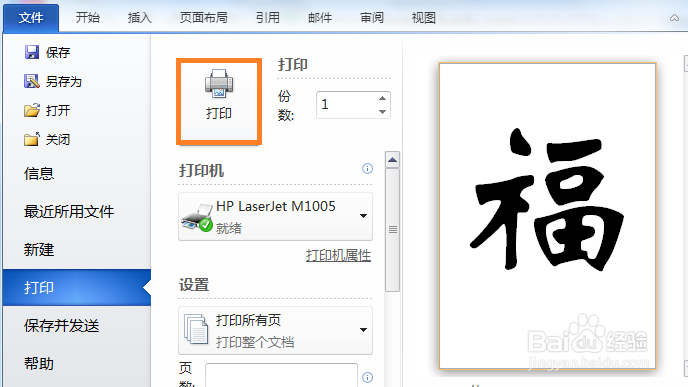
Task: Click the Open (打开) folder icon
Action: 32,110
